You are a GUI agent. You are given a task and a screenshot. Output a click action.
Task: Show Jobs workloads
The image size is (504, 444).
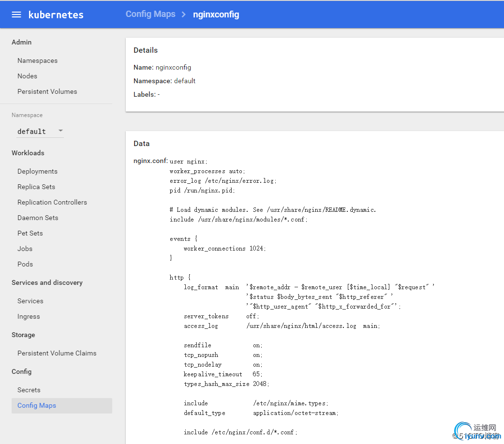pyautogui.click(x=25, y=249)
